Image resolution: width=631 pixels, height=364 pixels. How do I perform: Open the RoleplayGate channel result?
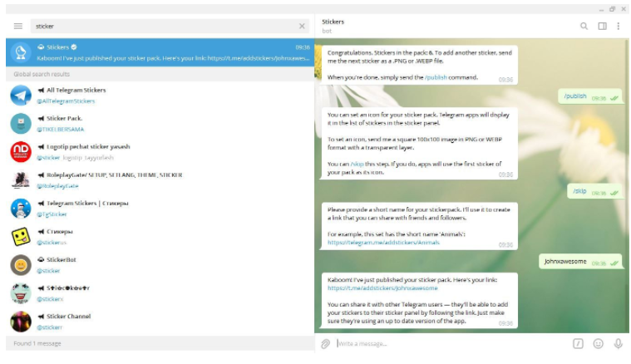[160, 180]
